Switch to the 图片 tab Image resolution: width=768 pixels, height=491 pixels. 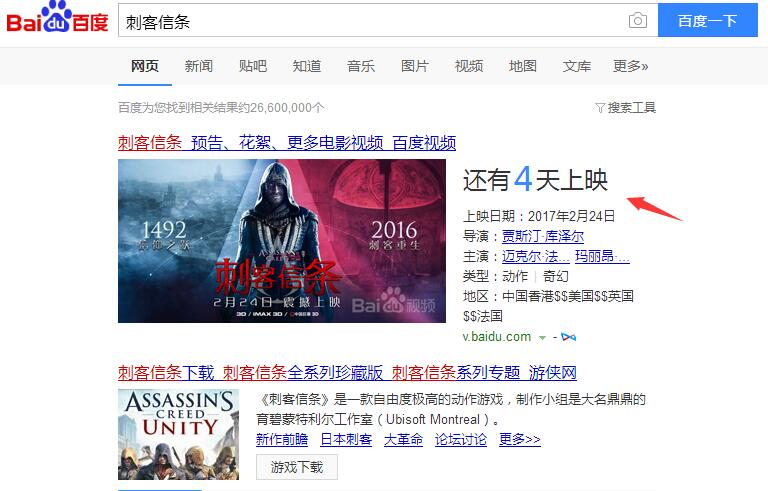tap(414, 66)
